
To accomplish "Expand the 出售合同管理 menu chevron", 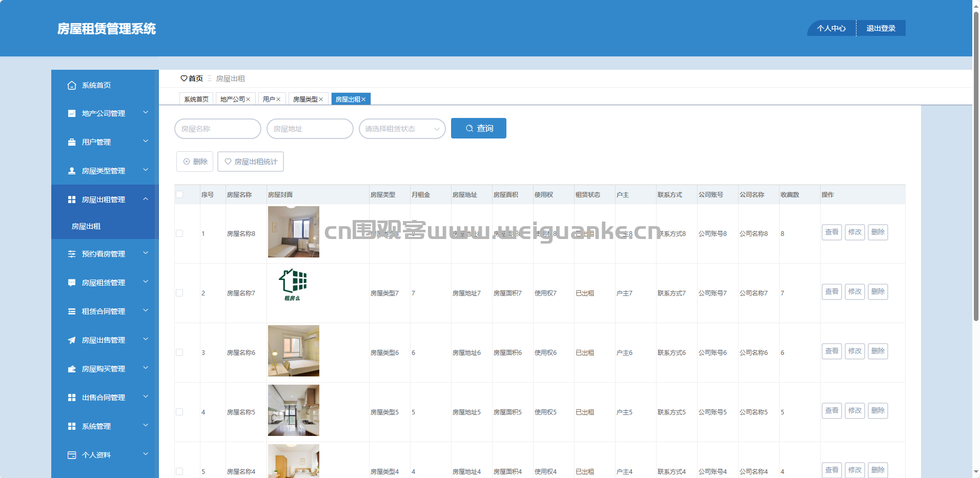I will coord(146,396).
